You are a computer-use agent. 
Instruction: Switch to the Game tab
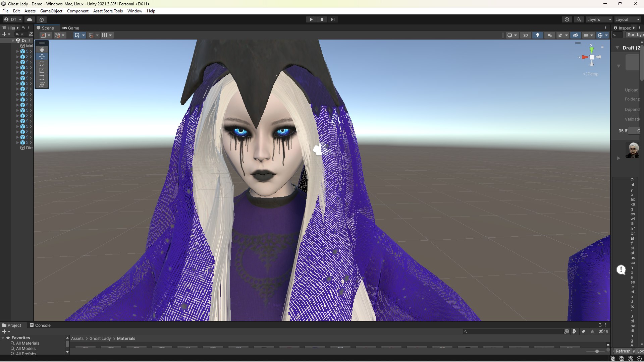71,28
